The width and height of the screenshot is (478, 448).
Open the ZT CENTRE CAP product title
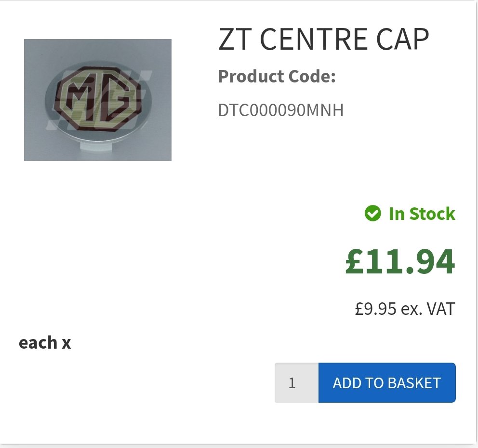(323, 40)
